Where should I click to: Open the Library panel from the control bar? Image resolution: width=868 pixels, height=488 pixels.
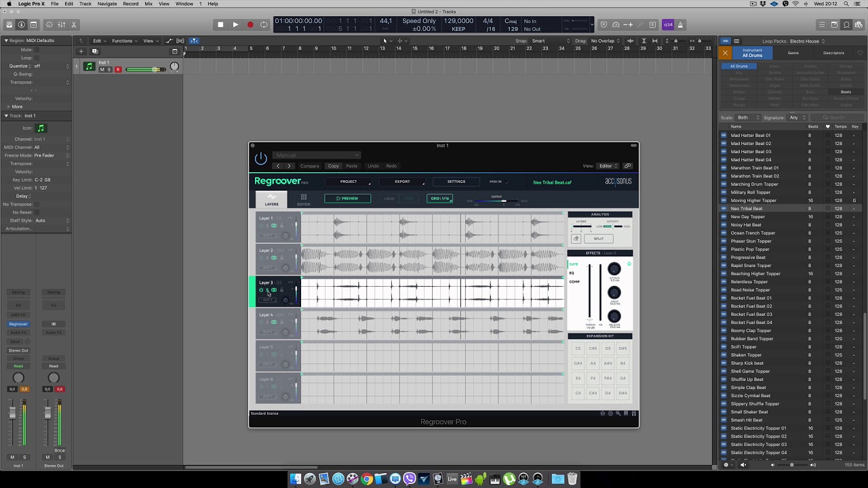9,24
